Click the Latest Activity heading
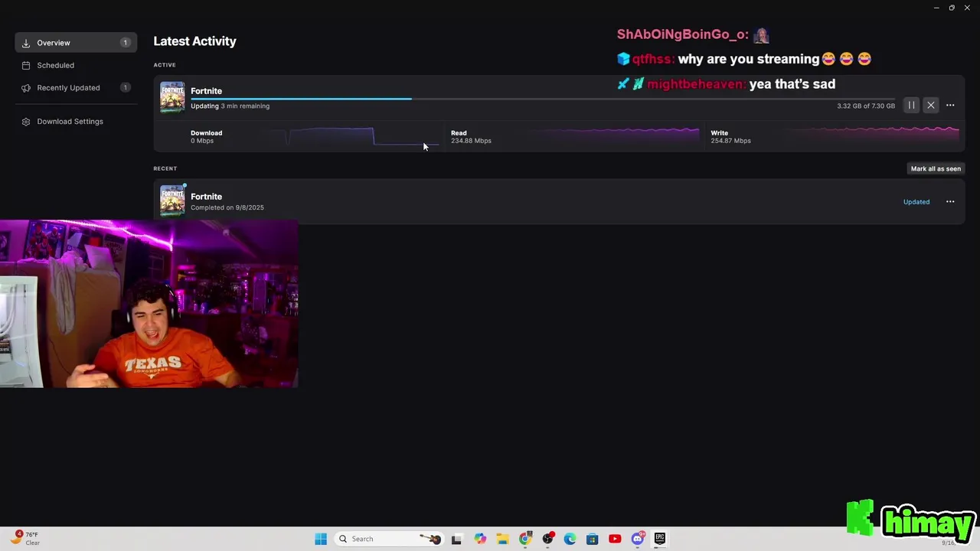This screenshot has height=551, width=980. click(x=194, y=41)
